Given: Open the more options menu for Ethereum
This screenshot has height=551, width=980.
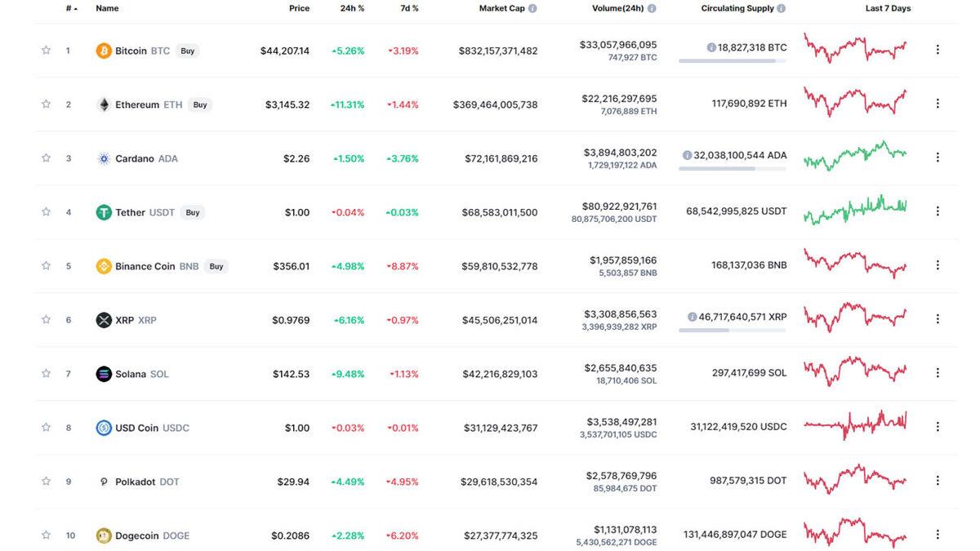Looking at the screenshot, I should point(937,104).
